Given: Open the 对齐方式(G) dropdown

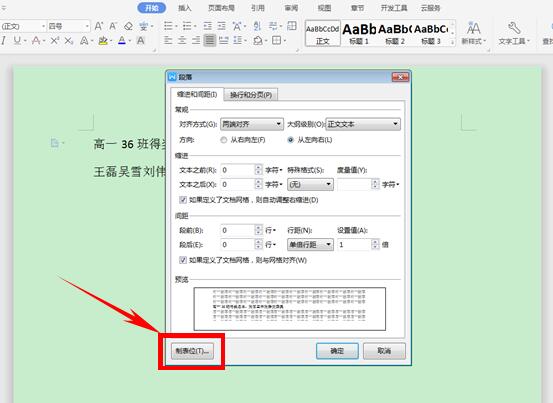Looking at the screenshot, I should pos(251,124).
